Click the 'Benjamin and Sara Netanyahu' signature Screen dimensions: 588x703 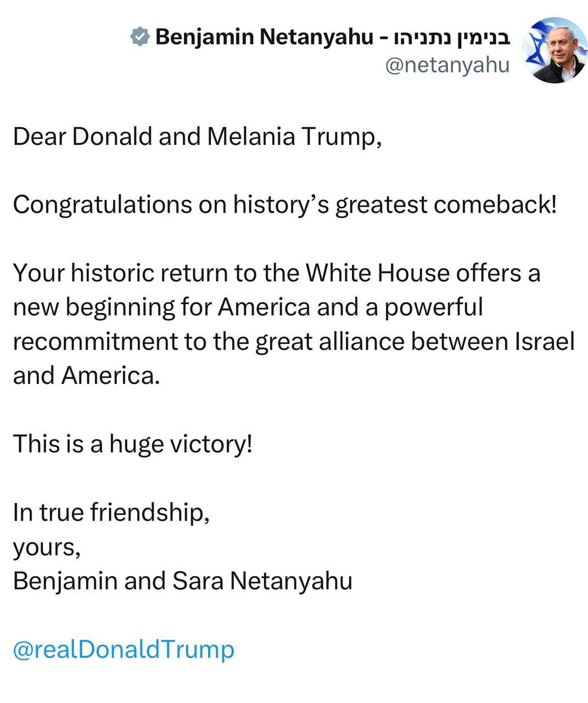182,581
